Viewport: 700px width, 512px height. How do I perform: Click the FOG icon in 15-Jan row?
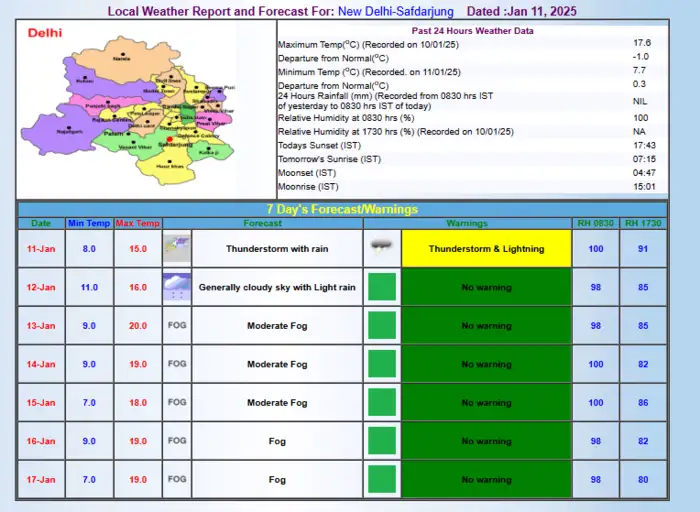(x=177, y=403)
